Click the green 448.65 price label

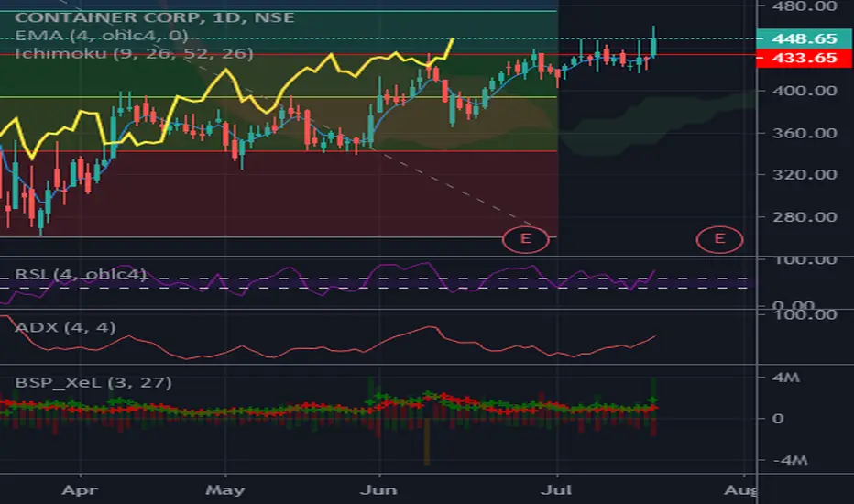tap(805, 39)
